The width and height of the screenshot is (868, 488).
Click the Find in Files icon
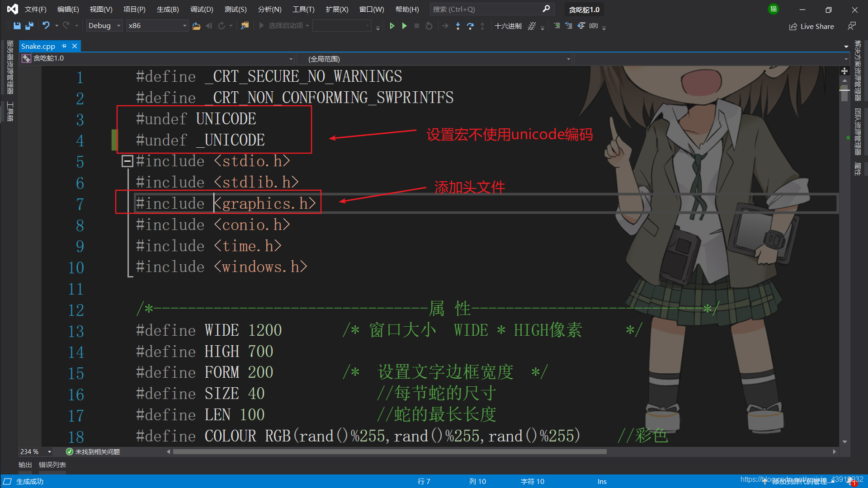(245, 26)
